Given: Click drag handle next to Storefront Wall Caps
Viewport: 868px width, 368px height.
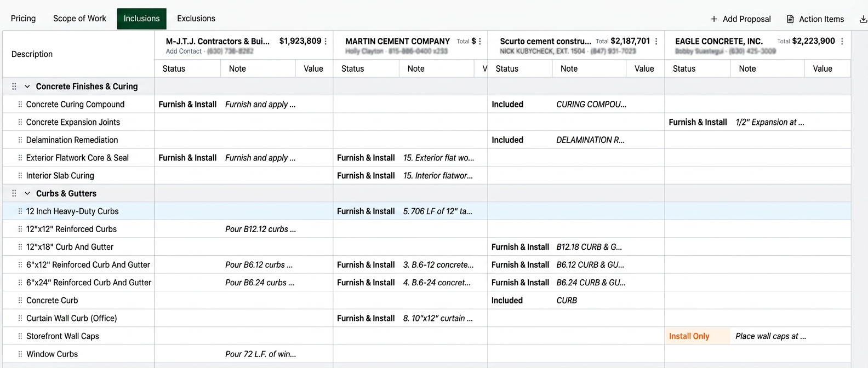Looking at the screenshot, I should tap(20, 336).
